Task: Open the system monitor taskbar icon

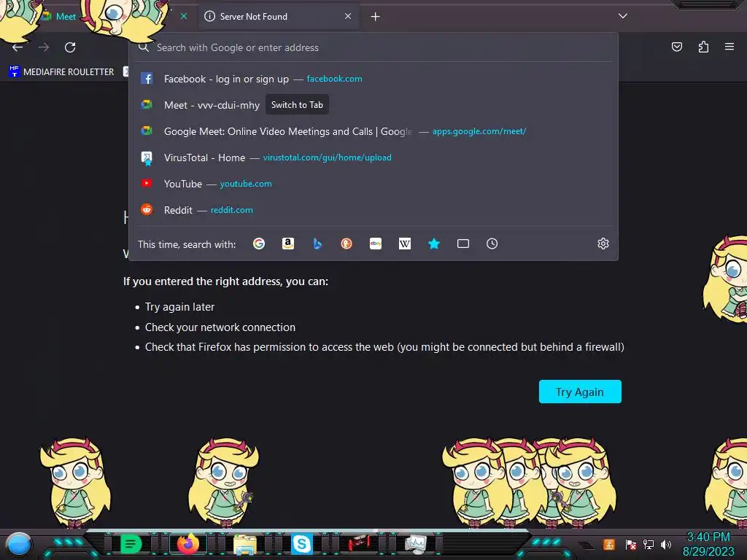Action: point(415,544)
